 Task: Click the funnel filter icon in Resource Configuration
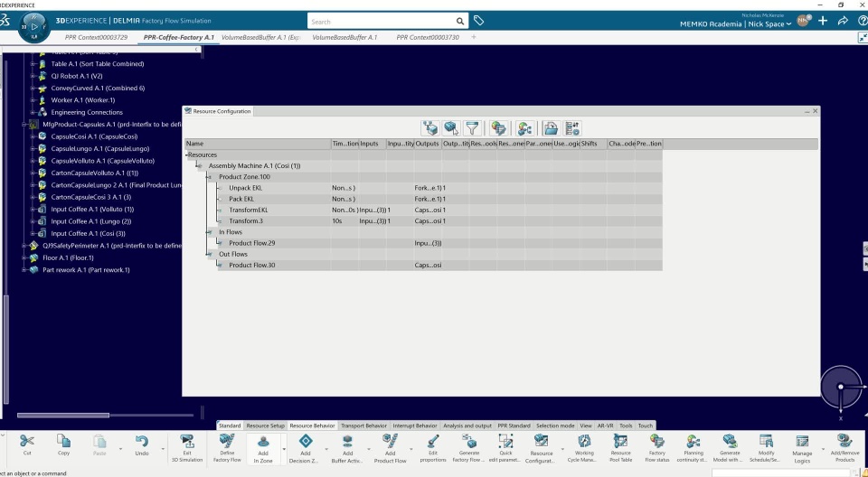coord(472,128)
